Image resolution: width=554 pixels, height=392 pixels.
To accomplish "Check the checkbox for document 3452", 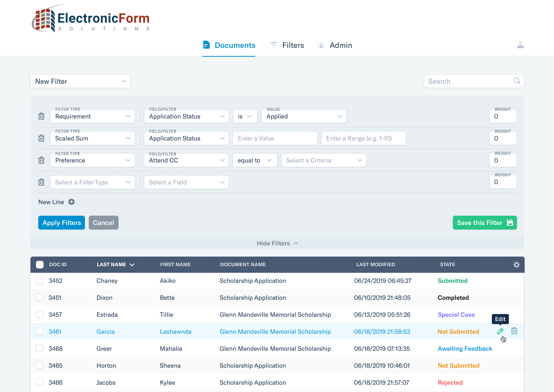I will point(39,280).
